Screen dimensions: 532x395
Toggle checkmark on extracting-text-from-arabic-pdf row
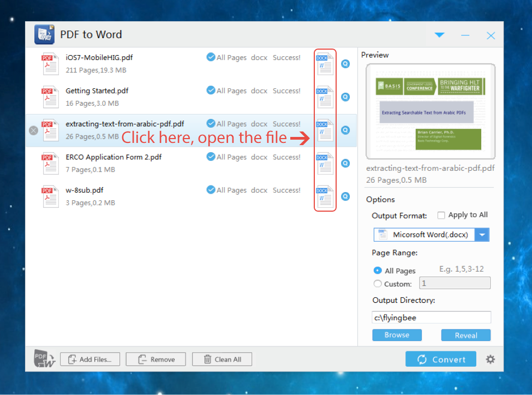[211, 123]
